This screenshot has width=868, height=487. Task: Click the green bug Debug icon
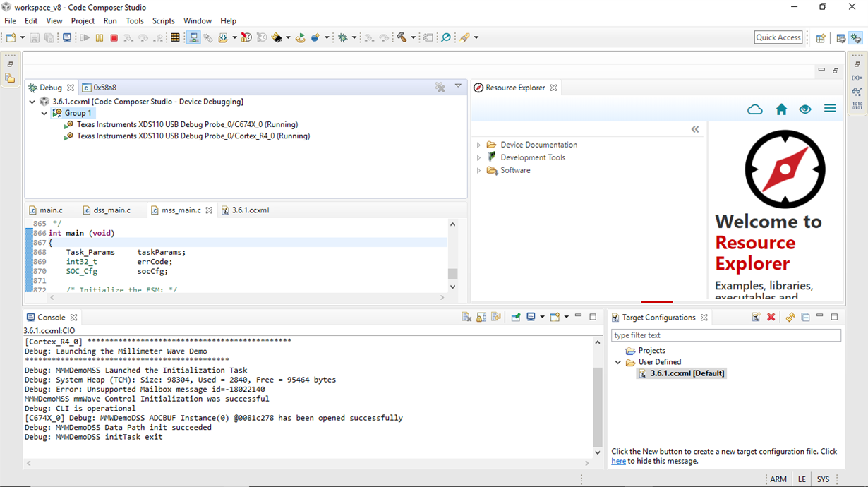point(343,37)
